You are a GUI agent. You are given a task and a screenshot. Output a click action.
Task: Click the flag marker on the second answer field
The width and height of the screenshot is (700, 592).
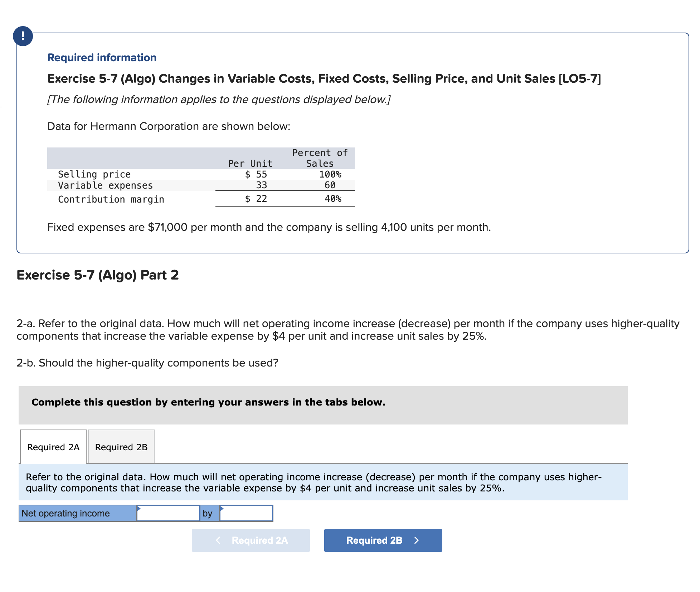pos(222,508)
